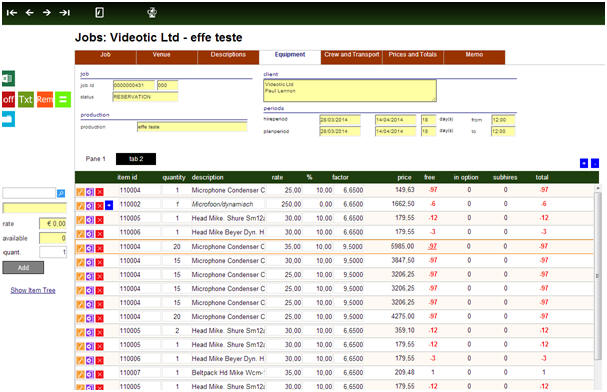This screenshot has width=607, height=392.
Task: Click description 'Microfoon/dynamisch'
Action: pyautogui.click(x=223, y=204)
